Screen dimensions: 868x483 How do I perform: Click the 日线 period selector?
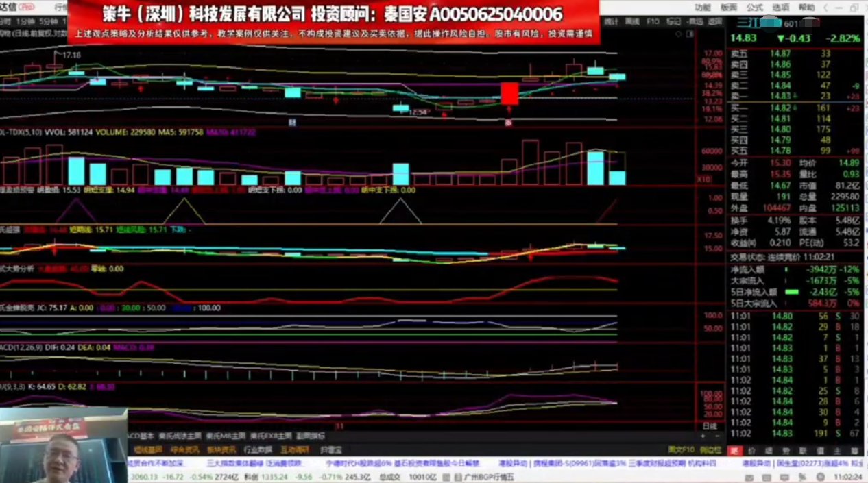pyautogui.click(x=710, y=425)
